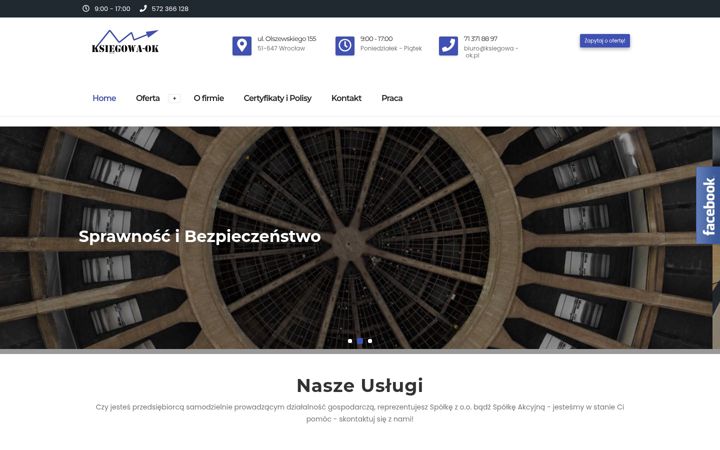720x450 pixels.
Task: Open Certyfikaty i Polisy page
Action: pyautogui.click(x=277, y=98)
